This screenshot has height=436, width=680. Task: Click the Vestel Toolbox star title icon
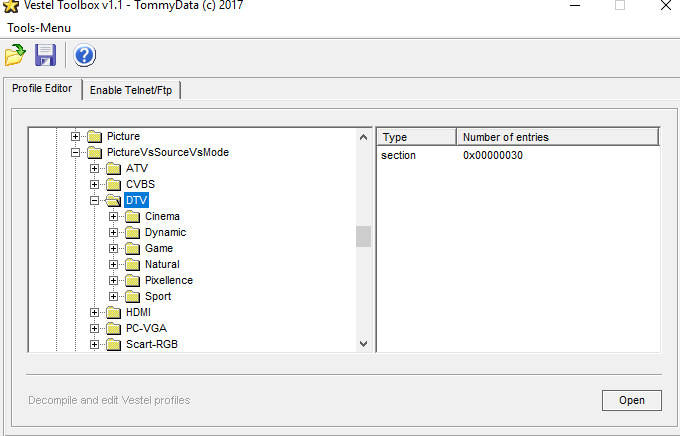tap(11, 6)
